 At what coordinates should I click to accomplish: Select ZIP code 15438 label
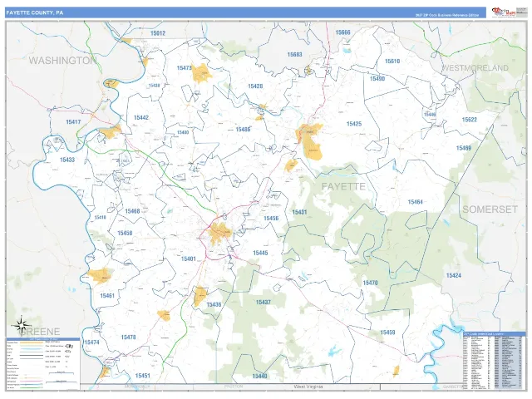[154, 86]
